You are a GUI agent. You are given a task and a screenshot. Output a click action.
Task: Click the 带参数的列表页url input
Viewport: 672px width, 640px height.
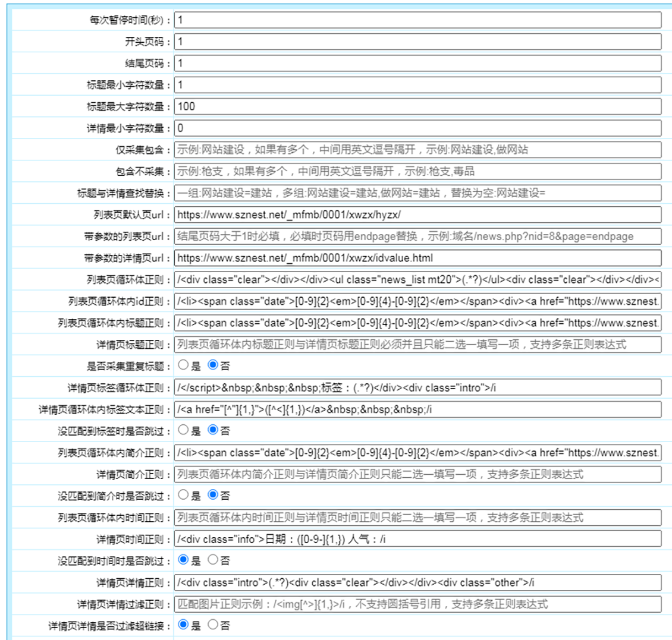pos(417,236)
